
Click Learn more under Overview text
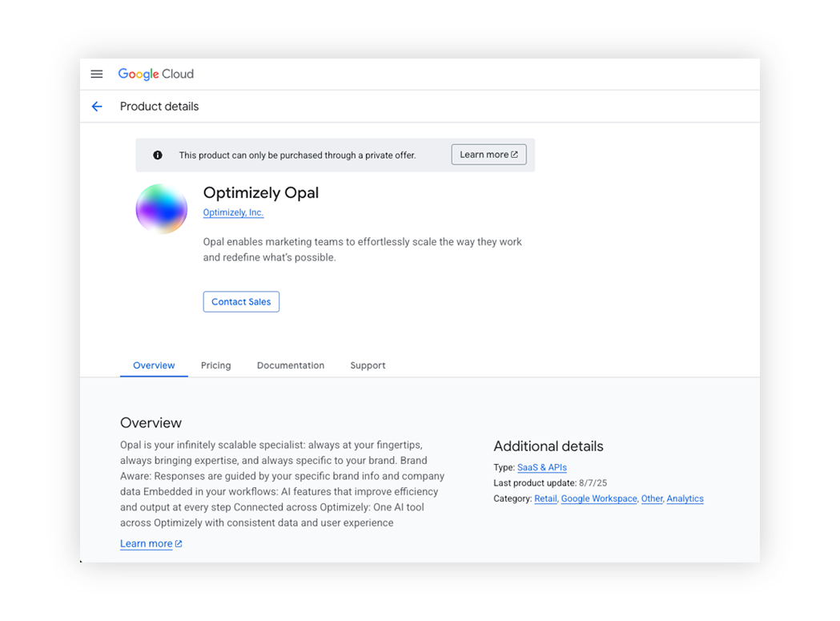[146, 544]
